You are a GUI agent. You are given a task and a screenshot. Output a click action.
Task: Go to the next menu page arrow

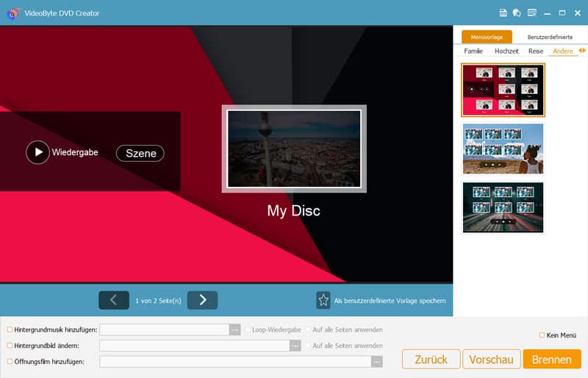coord(202,300)
